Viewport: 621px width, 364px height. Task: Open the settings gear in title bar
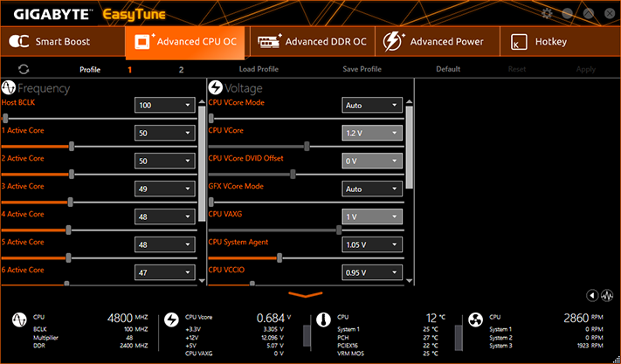547,14
